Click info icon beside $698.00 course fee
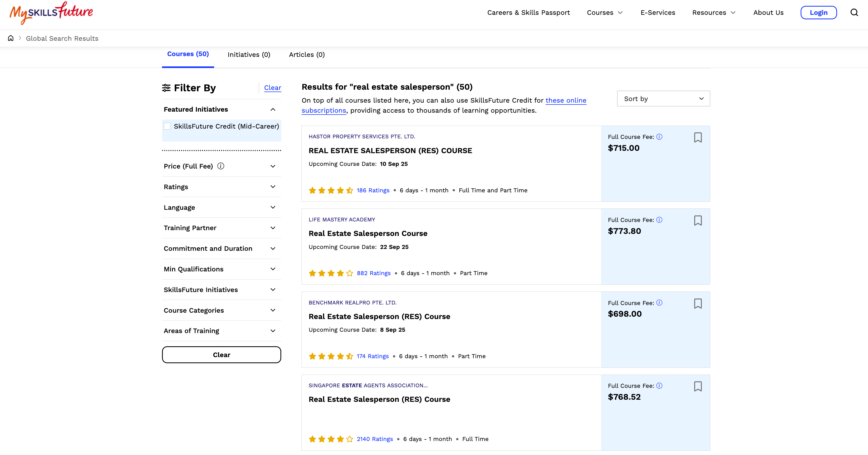This screenshot has width=868, height=455. click(x=659, y=303)
